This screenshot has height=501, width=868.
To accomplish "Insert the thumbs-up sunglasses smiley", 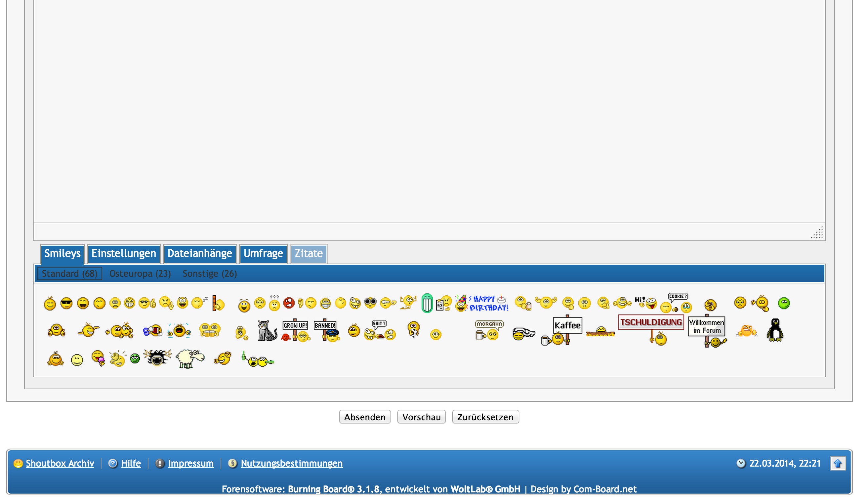I will [x=147, y=303].
